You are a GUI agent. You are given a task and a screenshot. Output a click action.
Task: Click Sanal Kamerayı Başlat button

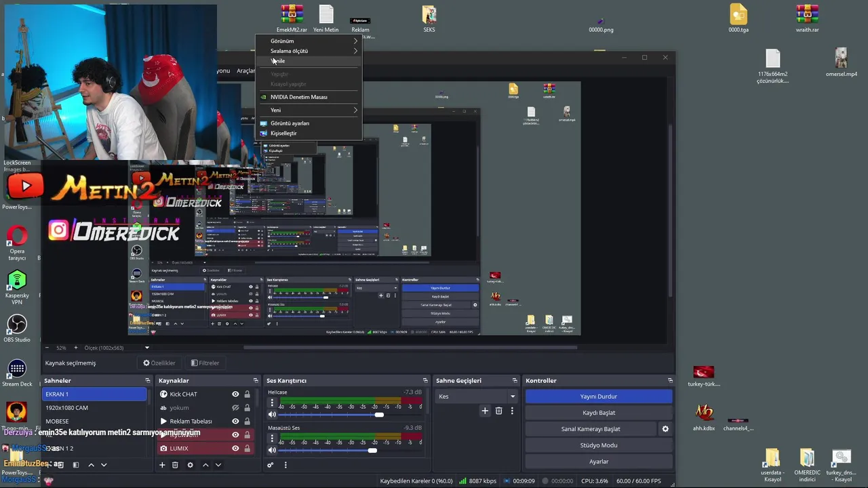[591, 429]
